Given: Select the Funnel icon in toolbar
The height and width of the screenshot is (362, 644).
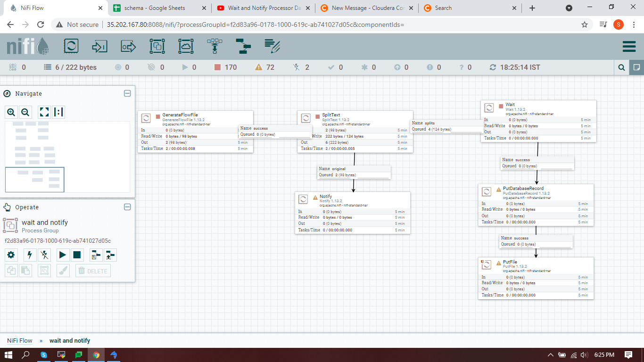Looking at the screenshot, I should coord(215,46).
